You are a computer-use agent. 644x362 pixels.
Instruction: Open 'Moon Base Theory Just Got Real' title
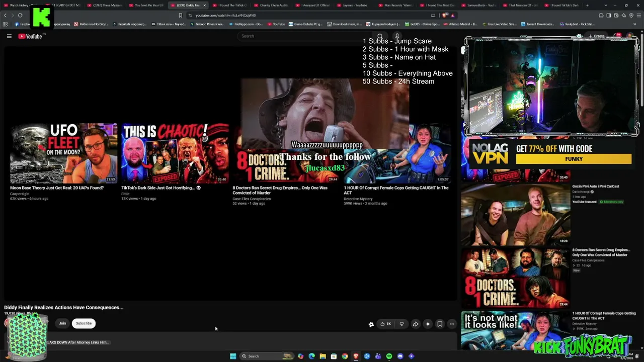[x=57, y=188]
